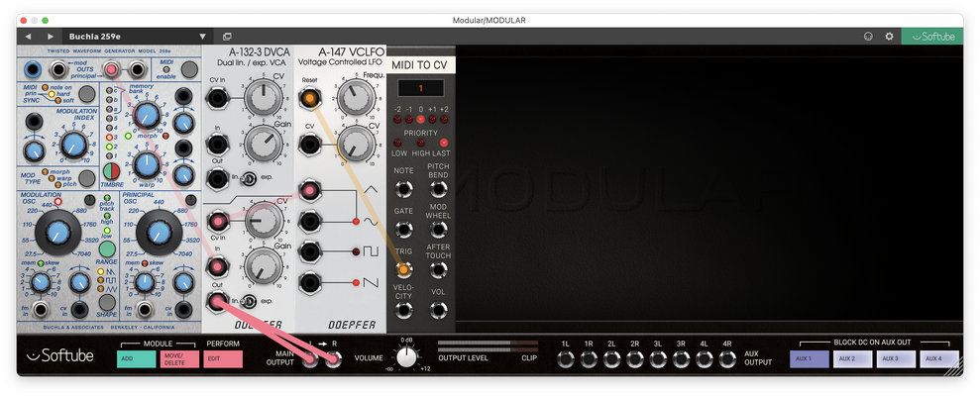Click the Buchla principal osc cv in jack
The image size is (980, 396).
[x=183, y=310]
